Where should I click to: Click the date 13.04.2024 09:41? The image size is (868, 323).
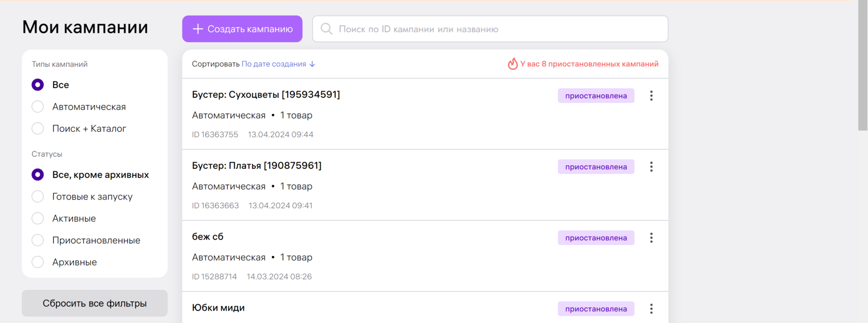click(281, 205)
